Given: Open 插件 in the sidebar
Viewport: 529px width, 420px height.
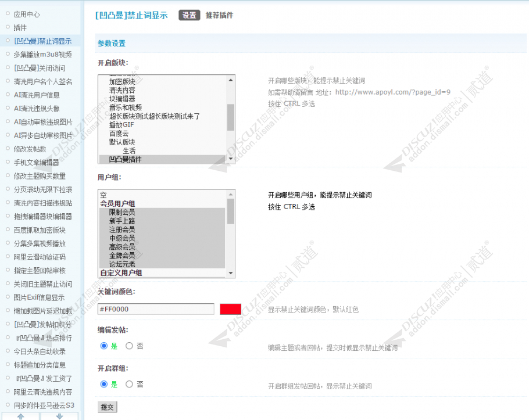Looking at the screenshot, I should pyautogui.click(x=20, y=28).
